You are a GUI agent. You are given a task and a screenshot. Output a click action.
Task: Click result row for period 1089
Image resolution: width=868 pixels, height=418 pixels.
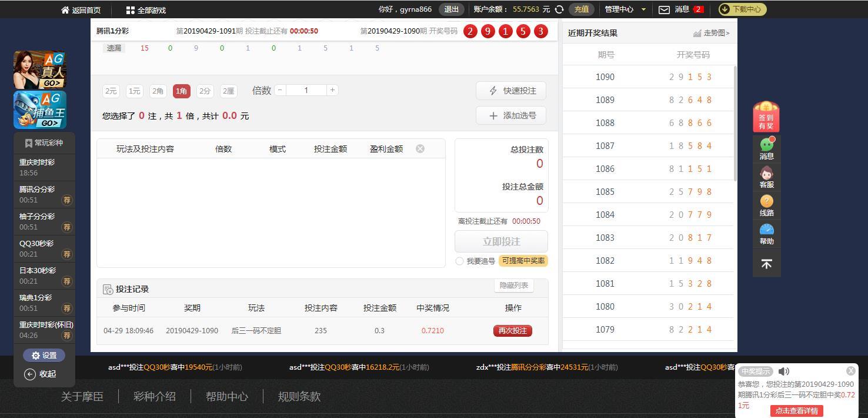(x=648, y=100)
